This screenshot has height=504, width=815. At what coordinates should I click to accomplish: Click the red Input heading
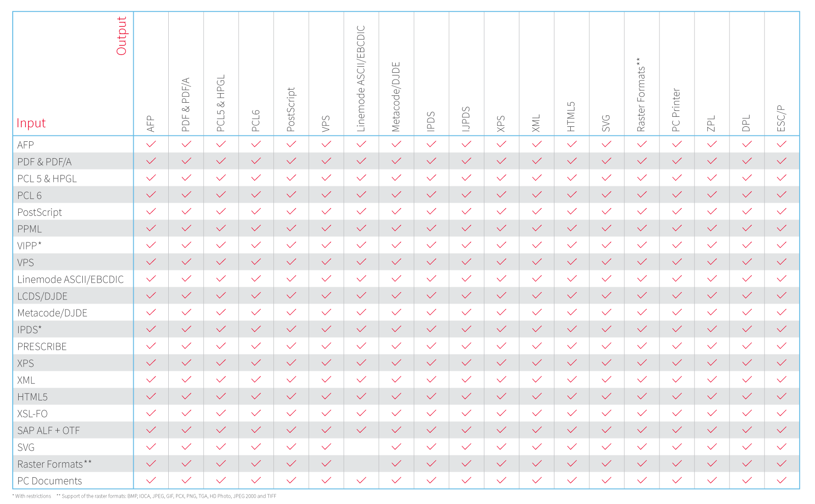tap(31, 123)
